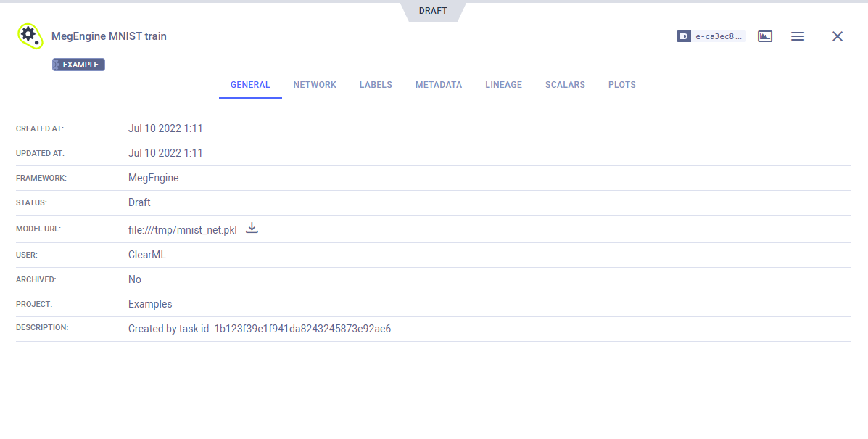
Task: Switch to the NETWORK tab
Action: click(315, 85)
